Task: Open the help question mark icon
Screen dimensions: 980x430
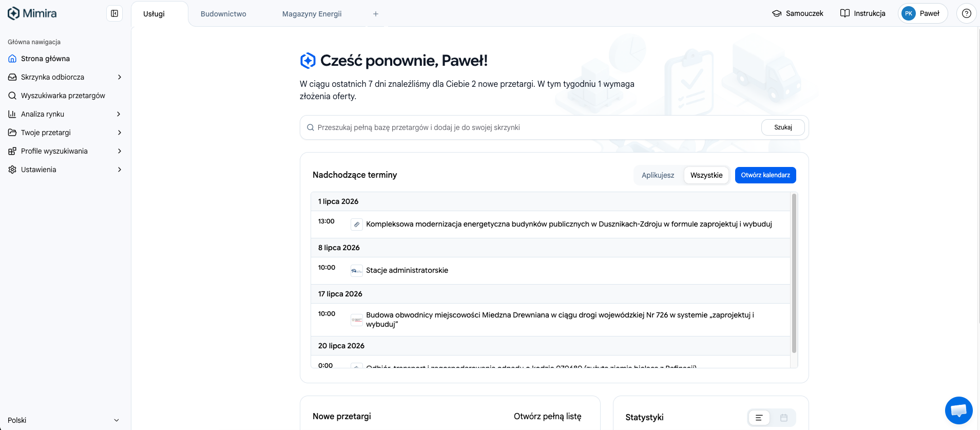Action: click(966, 13)
